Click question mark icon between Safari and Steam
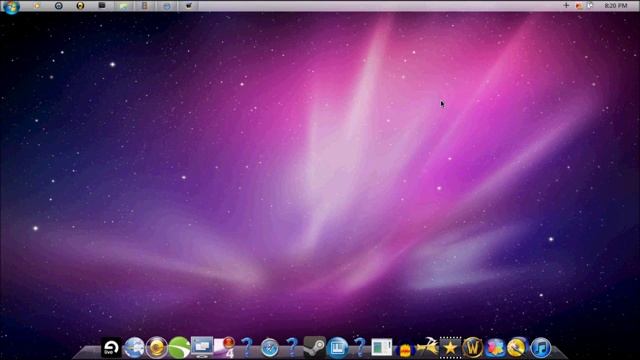 point(292,347)
